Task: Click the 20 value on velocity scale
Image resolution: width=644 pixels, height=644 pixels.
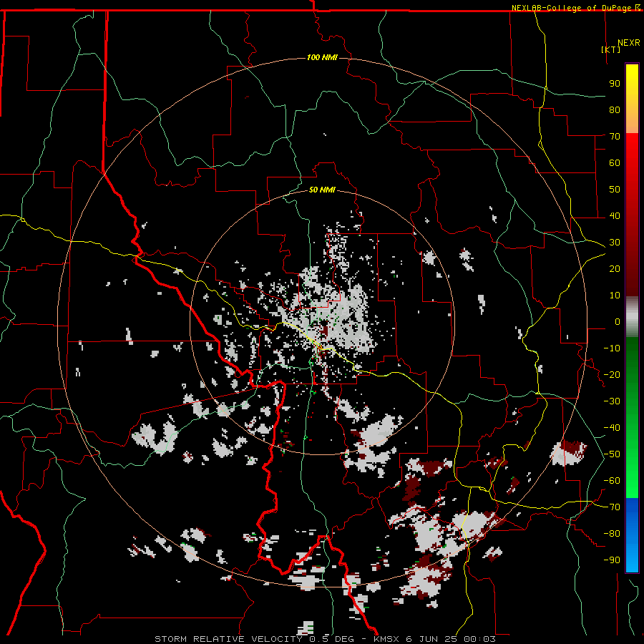Action: 615,268
